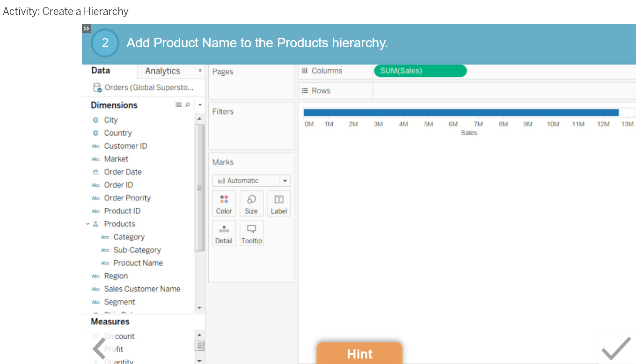Viewport: 636px width, 364px height.
Task: Click the Abc icon beside Order ID
Action: tap(96, 185)
